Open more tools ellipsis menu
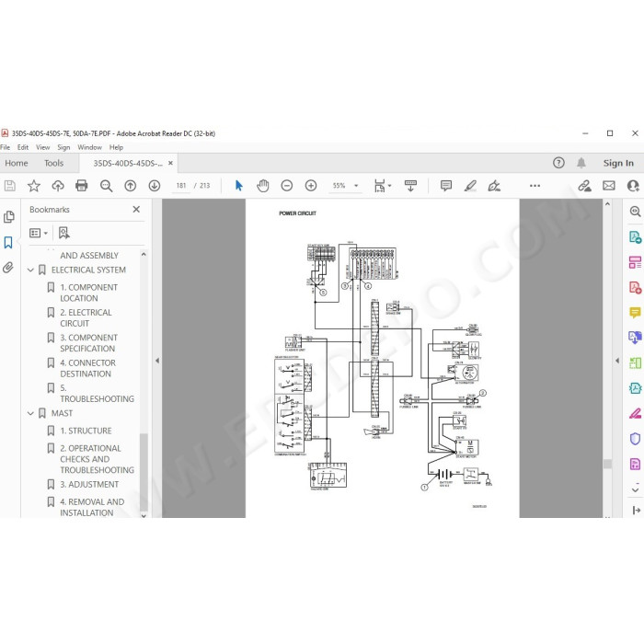The width and height of the screenshot is (644, 644). tap(535, 186)
